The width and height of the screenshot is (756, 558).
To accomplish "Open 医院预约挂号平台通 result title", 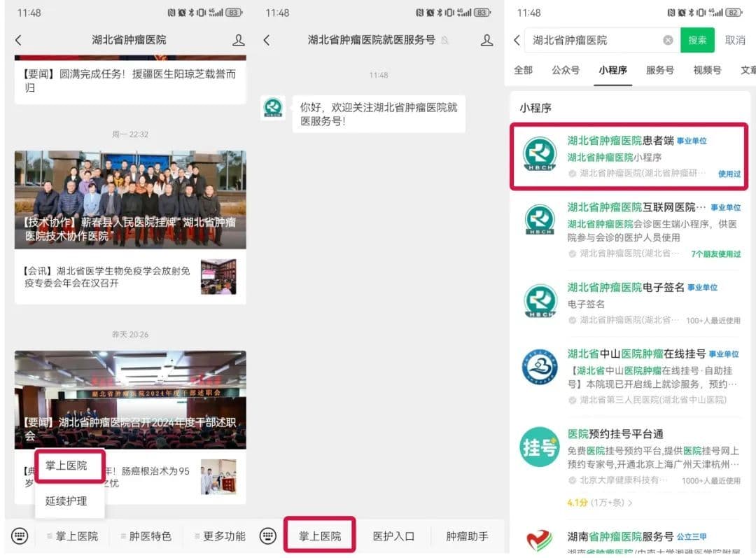I will click(x=615, y=433).
